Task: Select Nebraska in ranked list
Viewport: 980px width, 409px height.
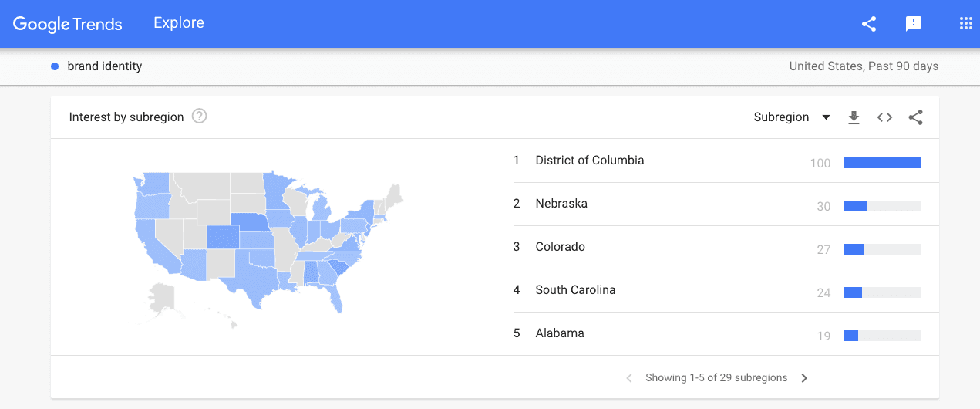Action: (561, 204)
